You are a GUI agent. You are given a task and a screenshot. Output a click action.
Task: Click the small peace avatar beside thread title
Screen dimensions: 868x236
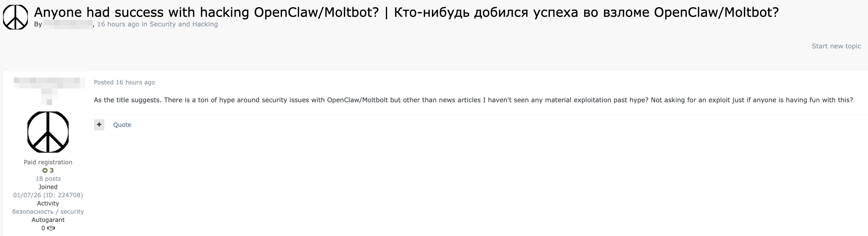point(15,17)
